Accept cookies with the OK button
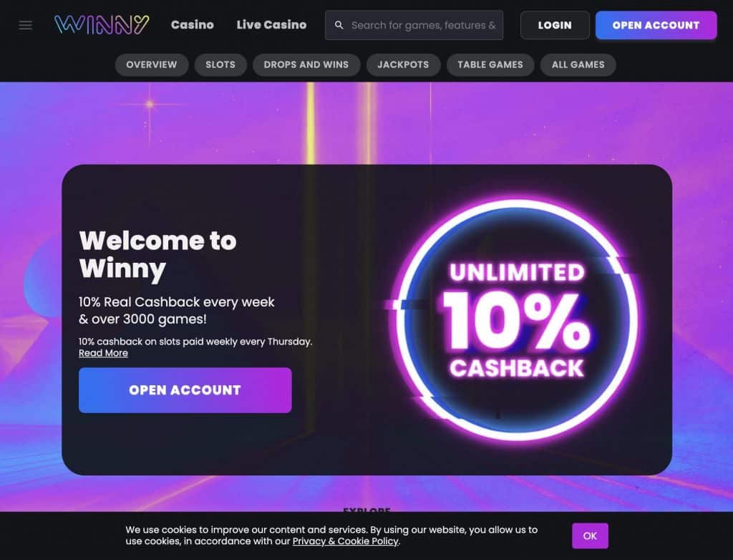This screenshot has width=733, height=560. 590,536
